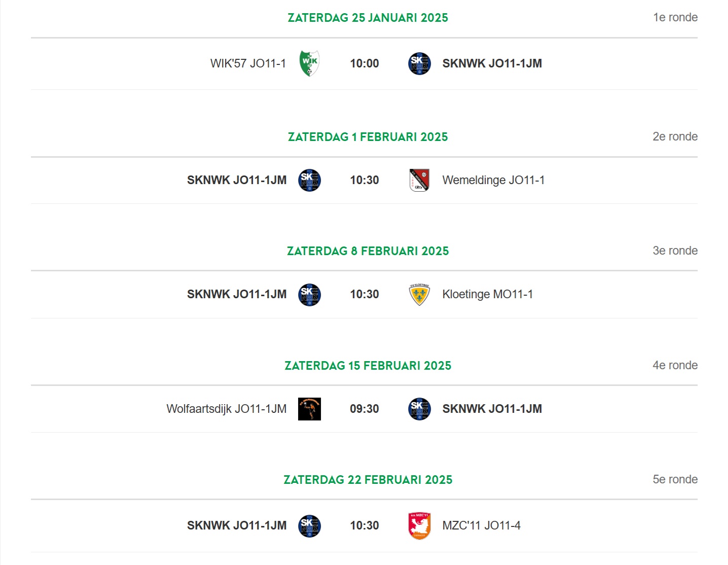This screenshot has height=565, width=728.
Task: Select the Zaterdag 25 januari 2025 heading
Action: coord(368,18)
